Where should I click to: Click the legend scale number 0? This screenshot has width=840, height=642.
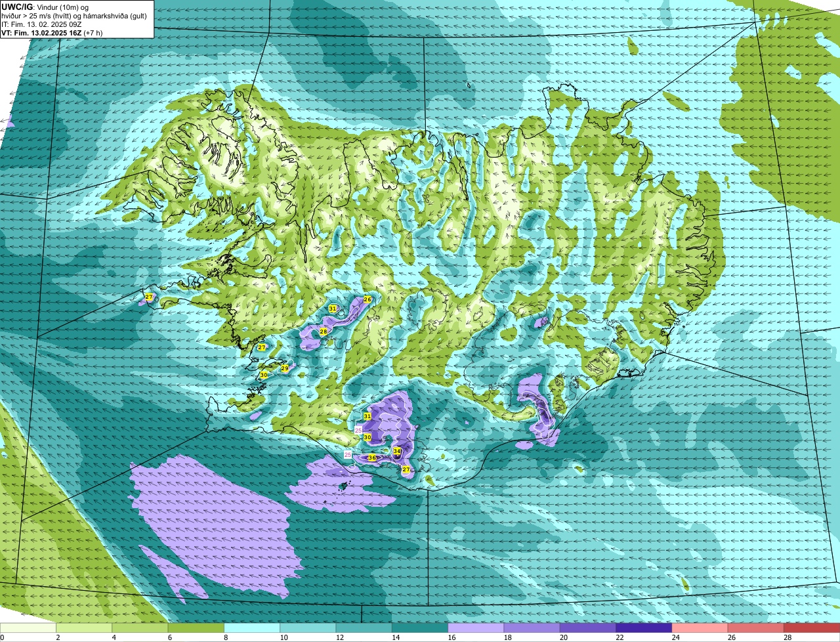2,637
